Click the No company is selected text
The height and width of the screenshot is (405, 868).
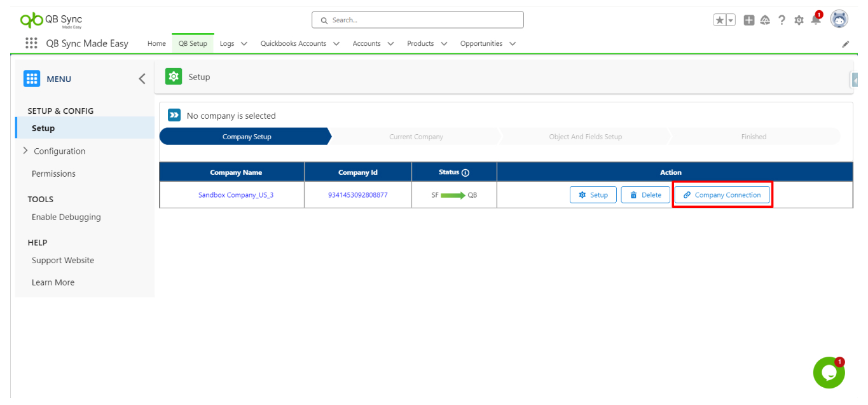(x=231, y=116)
